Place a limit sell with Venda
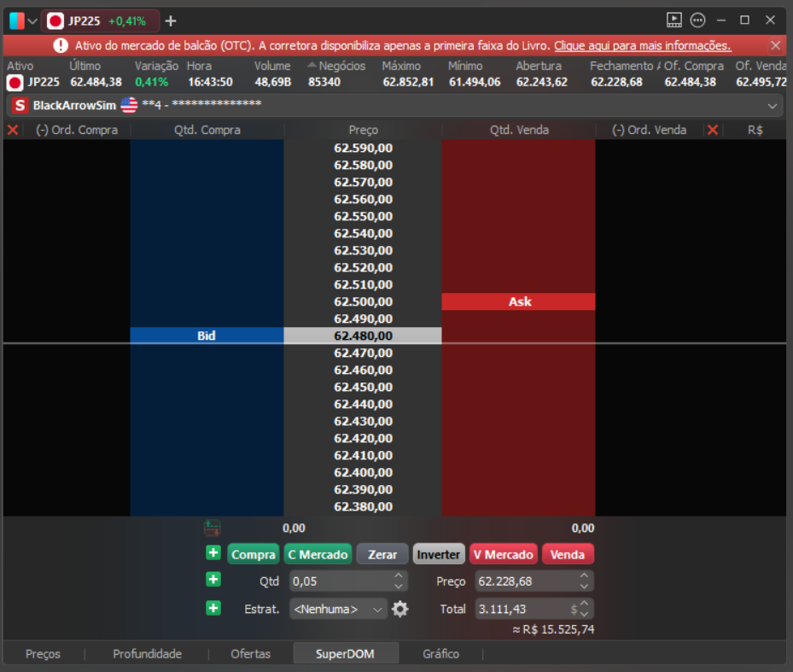This screenshot has width=793, height=672. 568,555
